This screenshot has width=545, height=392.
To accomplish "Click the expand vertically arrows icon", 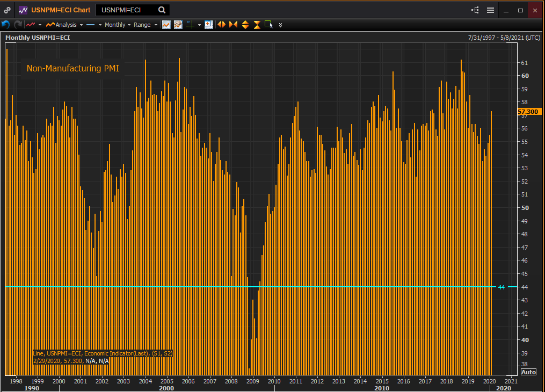I will click(x=245, y=25).
